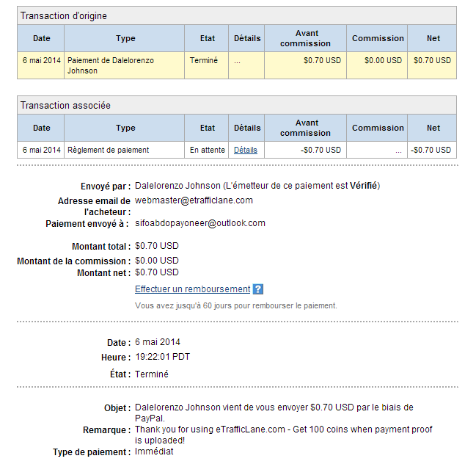Viewport: 476px width, 464px height.
Task: Click the 60 days refund notice text
Action: coord(236,305)
